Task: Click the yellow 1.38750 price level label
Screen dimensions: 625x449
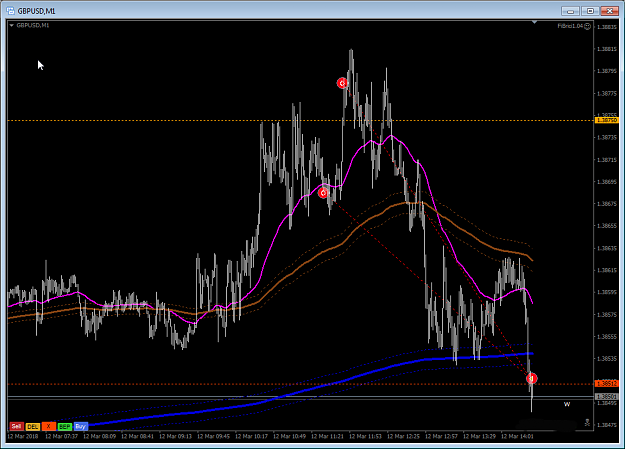Action: pos(606,120)
